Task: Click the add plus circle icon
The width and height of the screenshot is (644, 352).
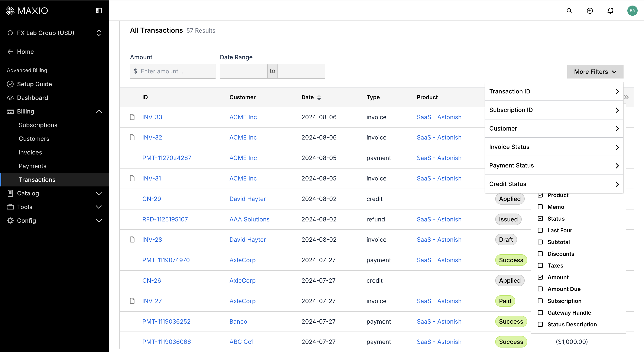Action: point(590,10)
